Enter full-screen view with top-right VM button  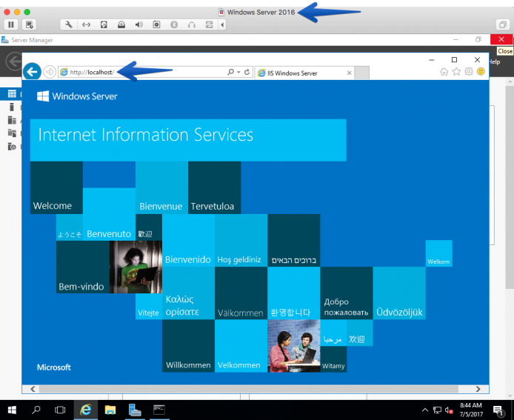tap(503, 24)
